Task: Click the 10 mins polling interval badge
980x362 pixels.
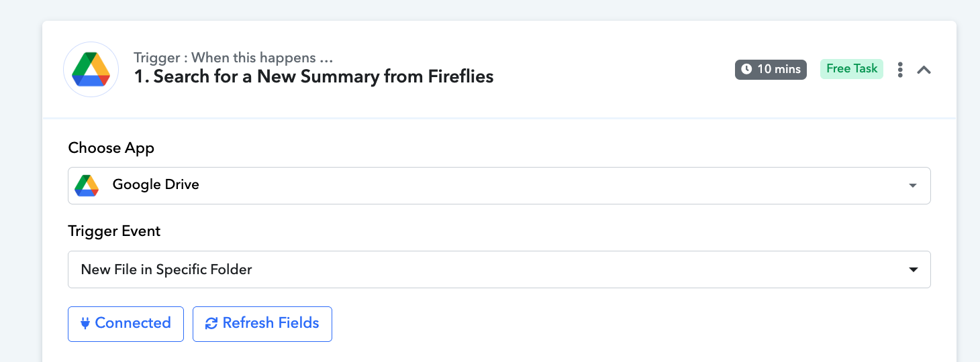Action: [x=771, y=69]
